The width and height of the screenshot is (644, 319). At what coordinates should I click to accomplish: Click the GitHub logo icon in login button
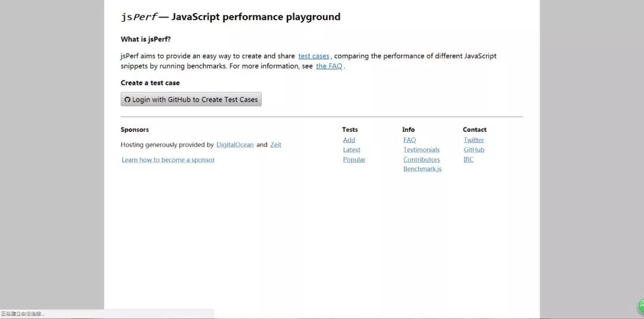127,100
